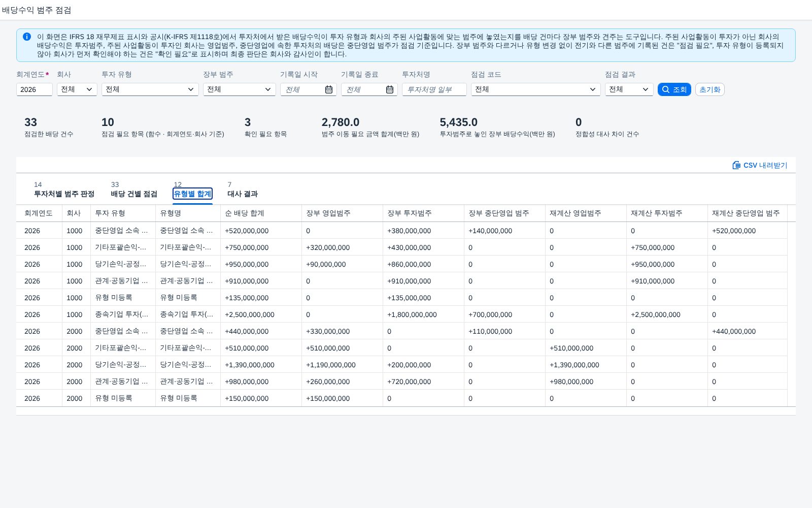Screen dimensions: 812x508
Task: Click the 조회 search button
Action: [x=674, y=89]
